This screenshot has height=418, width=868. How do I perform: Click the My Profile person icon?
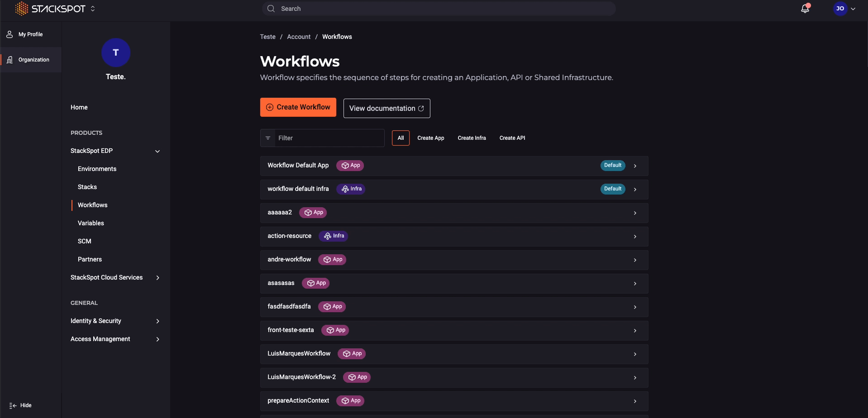(x=9, y=33)
